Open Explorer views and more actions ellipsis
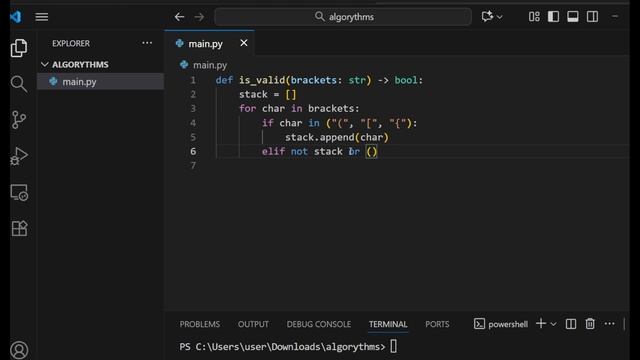 [x=147, y=43]
